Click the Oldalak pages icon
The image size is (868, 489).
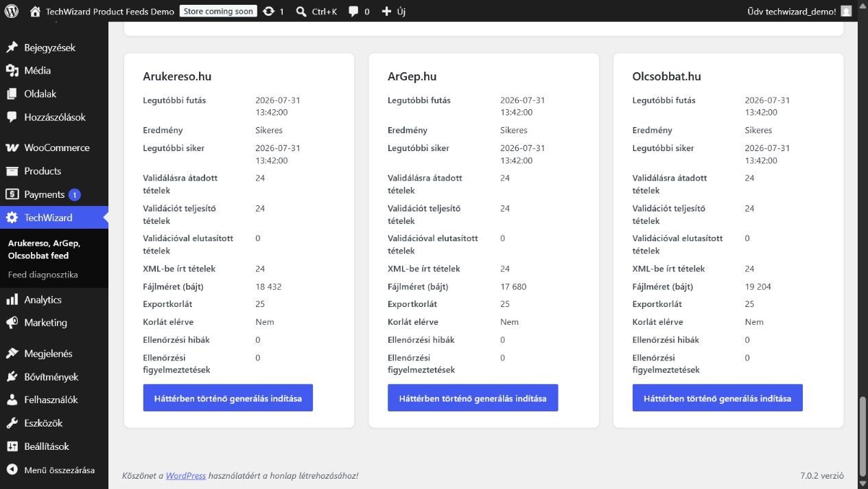tap(12, 93)
